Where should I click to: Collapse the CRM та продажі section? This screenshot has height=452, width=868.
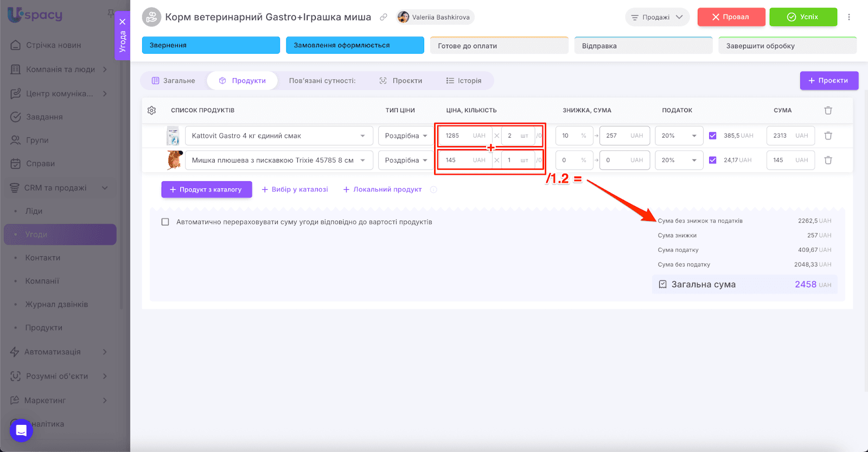click(x=60, y=188)
